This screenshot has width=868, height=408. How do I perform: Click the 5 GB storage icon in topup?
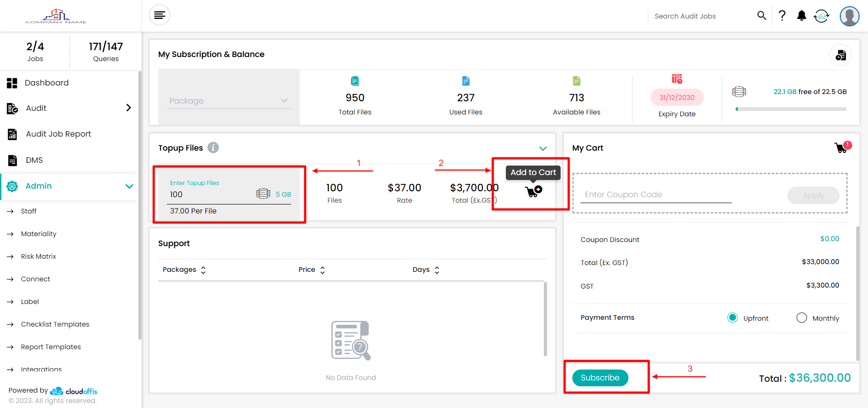click(263, 194)
